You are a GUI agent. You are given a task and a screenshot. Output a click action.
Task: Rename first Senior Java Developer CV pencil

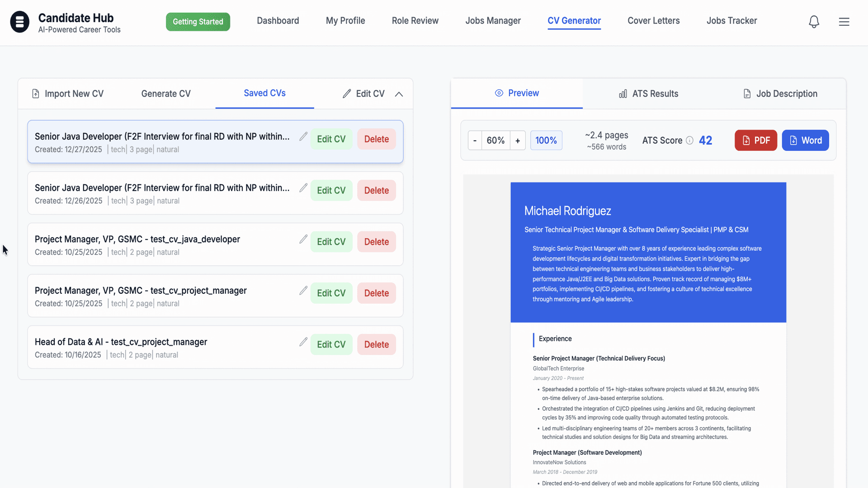(303, 136)
